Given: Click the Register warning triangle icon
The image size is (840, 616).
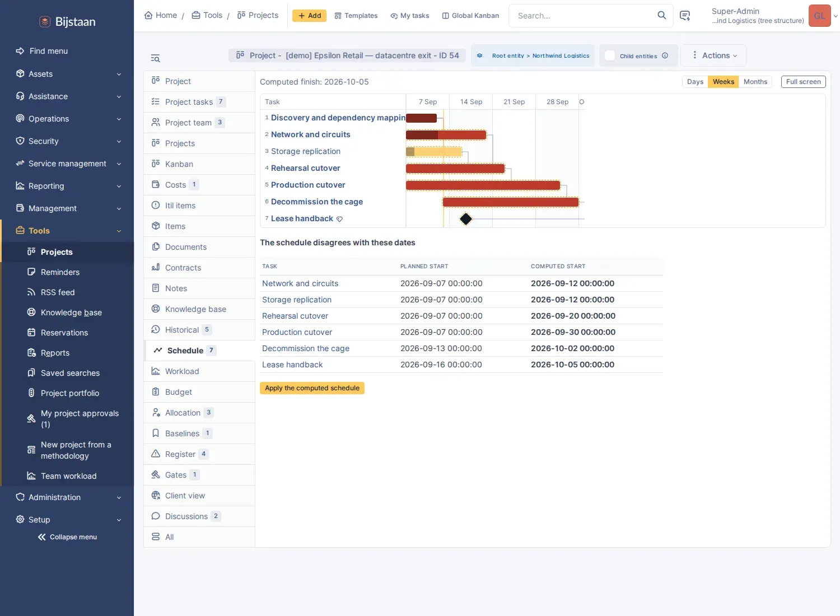Looking at the screenshot, I should [x=156, y=454].
